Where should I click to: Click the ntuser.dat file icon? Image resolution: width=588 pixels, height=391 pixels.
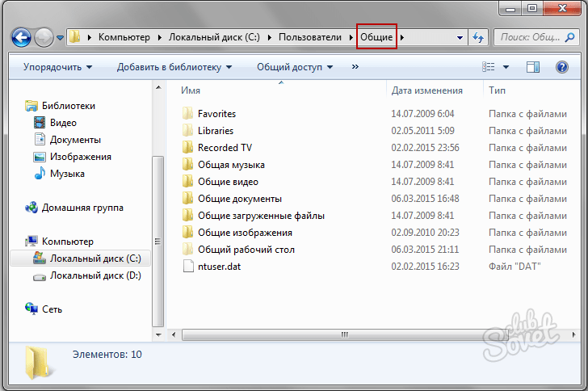[188, 266]
